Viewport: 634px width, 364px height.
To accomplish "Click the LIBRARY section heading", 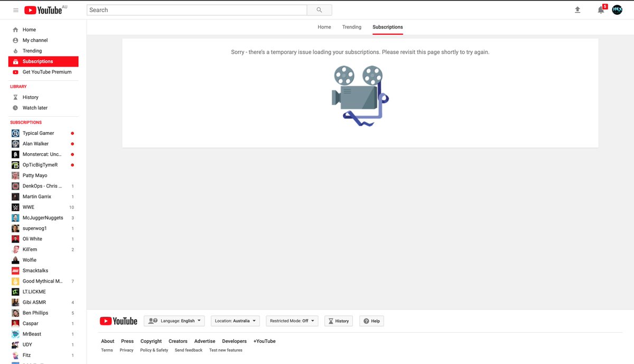I will (x=18, y=87).
